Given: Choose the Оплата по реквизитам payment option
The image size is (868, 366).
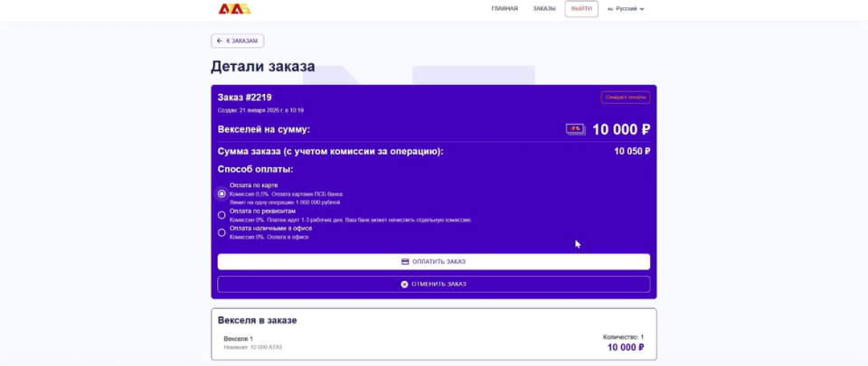Looking at the screenshot, I should (222, 215).
